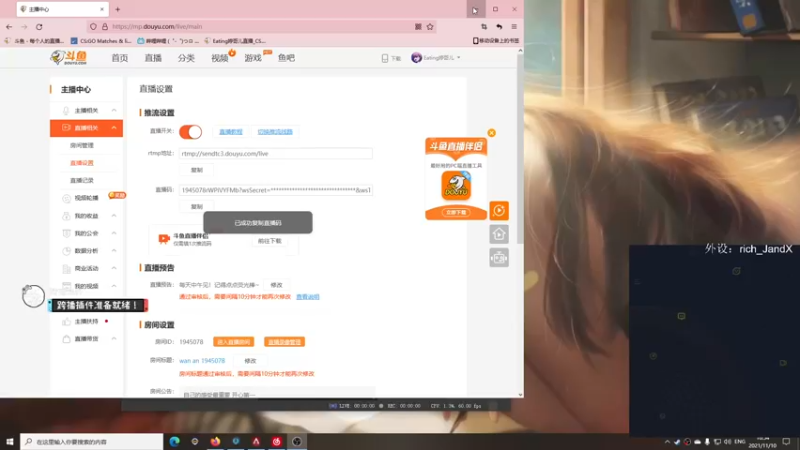Image resolution: width=800 pixels, height=450 pixels.
Task: Click the user avatar in the header
Action: point(416,58)
